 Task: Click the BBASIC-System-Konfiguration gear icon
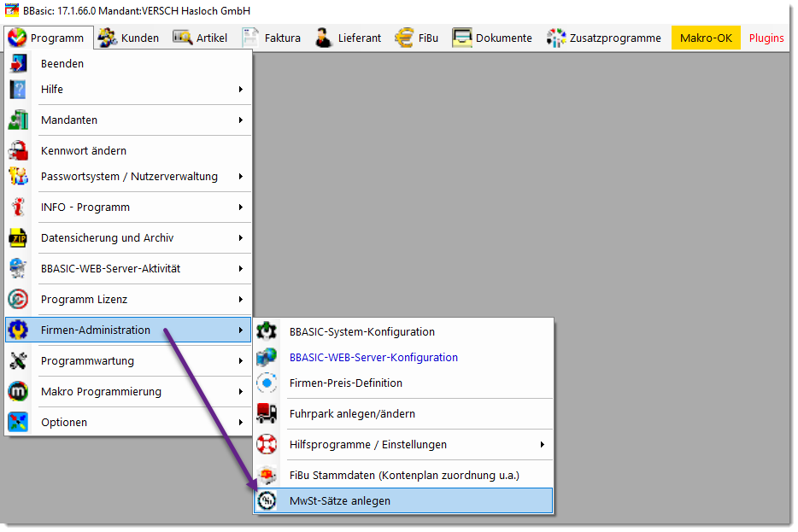(x=267, y=331)
